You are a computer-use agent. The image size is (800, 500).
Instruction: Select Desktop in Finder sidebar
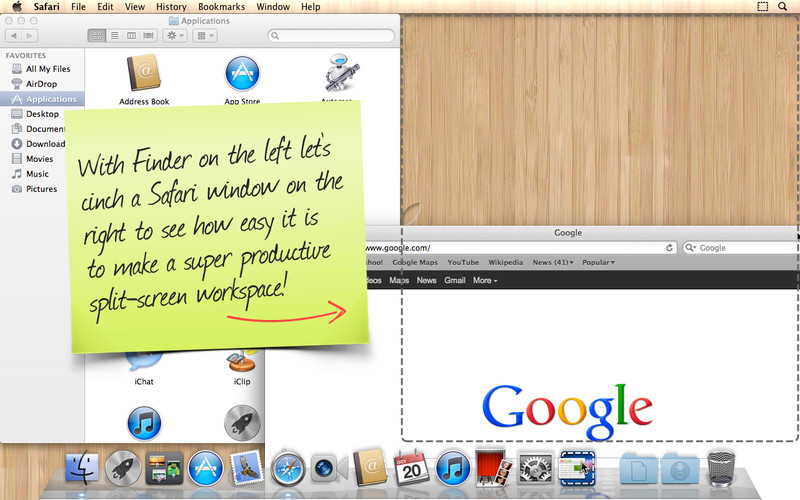[x=42, y=114]
